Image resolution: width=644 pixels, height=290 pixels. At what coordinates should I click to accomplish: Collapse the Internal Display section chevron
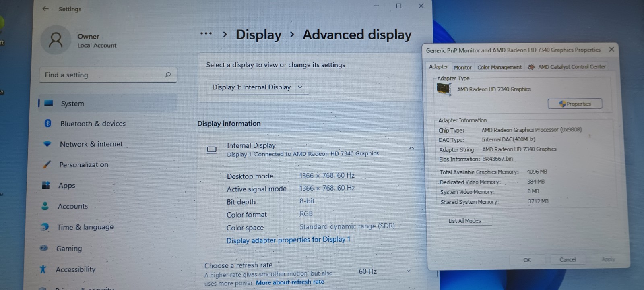point(411,148)
